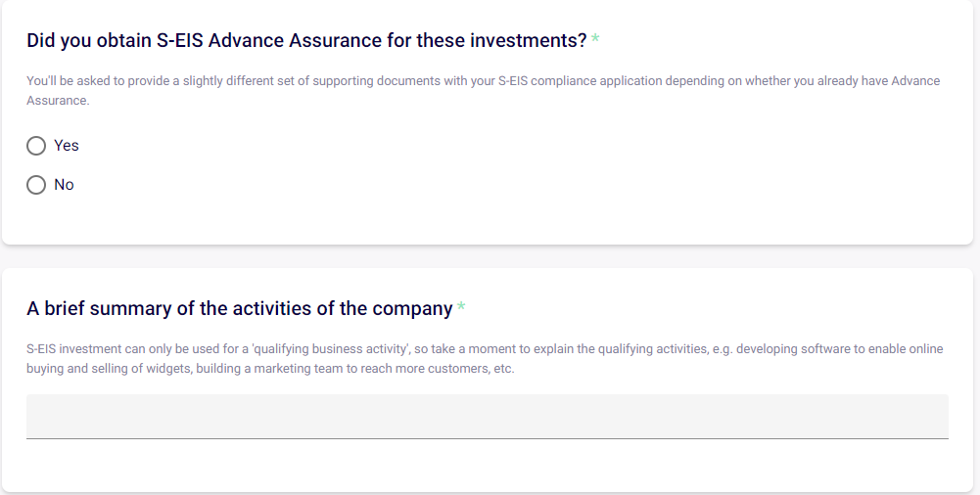Screen dimensions: 980x495
Task: Click the 'A brief summary of the activities' heading
Action: 240,308
